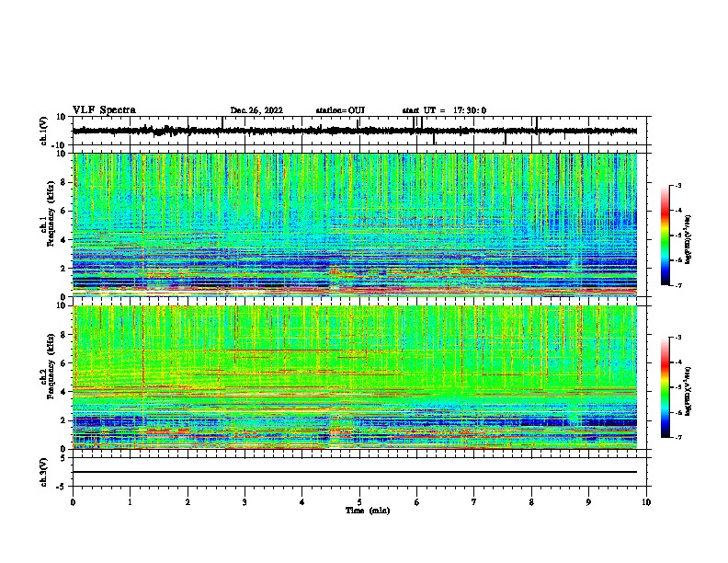This screenshot has width=728, height=563.
Task: Click the "6" tick on ch.1 frequency axis
Action: (63, 211)
